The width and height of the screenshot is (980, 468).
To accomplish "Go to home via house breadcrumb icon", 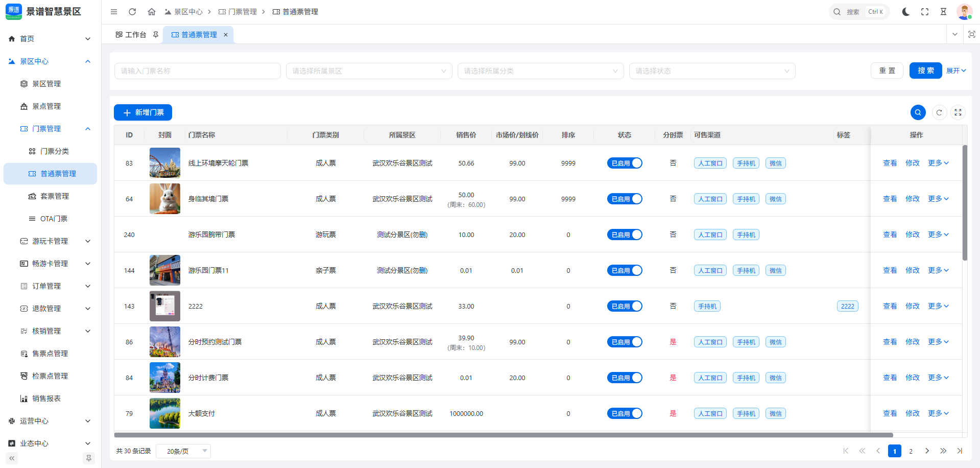I will click(151, 12).
